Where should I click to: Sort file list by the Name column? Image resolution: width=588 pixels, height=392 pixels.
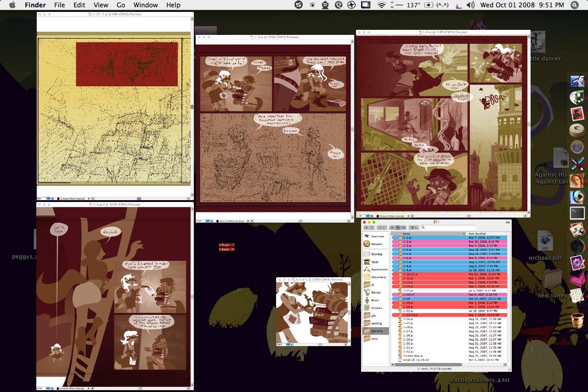pyautogui.click(x=427, y=234)
